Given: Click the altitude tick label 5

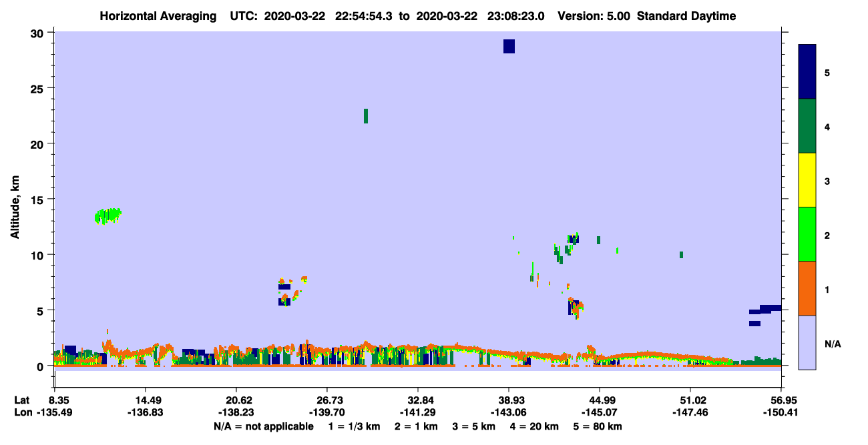Looking at the screenshot, I should 42,310.
